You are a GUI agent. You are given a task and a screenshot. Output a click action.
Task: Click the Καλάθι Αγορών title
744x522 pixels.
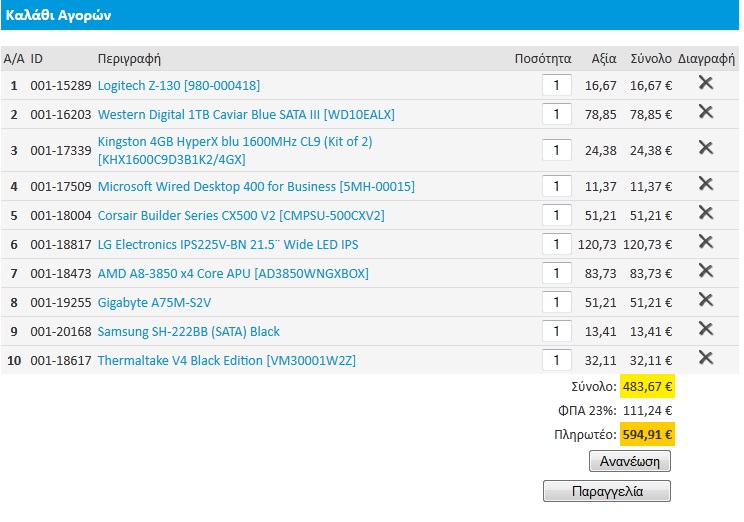point(58,15)
